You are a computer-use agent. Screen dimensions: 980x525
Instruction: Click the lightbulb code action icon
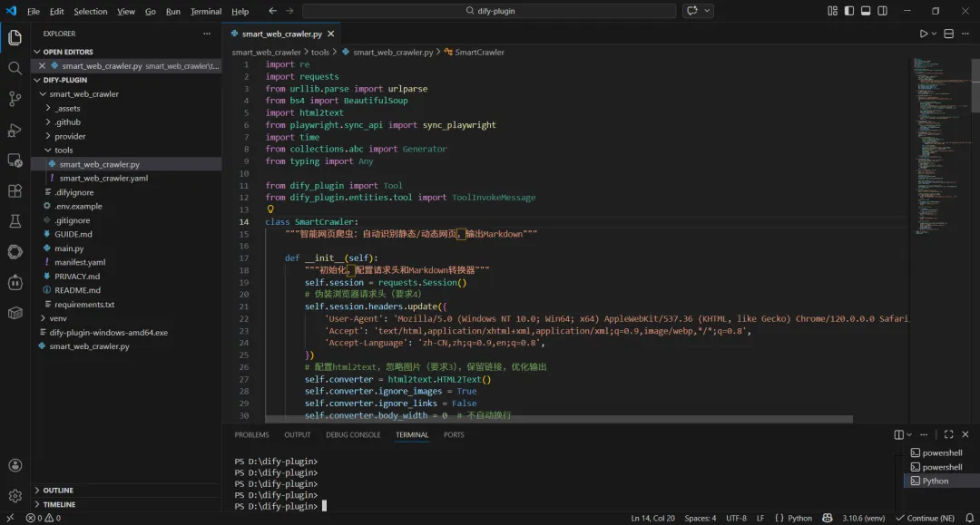tap(269, 209)
